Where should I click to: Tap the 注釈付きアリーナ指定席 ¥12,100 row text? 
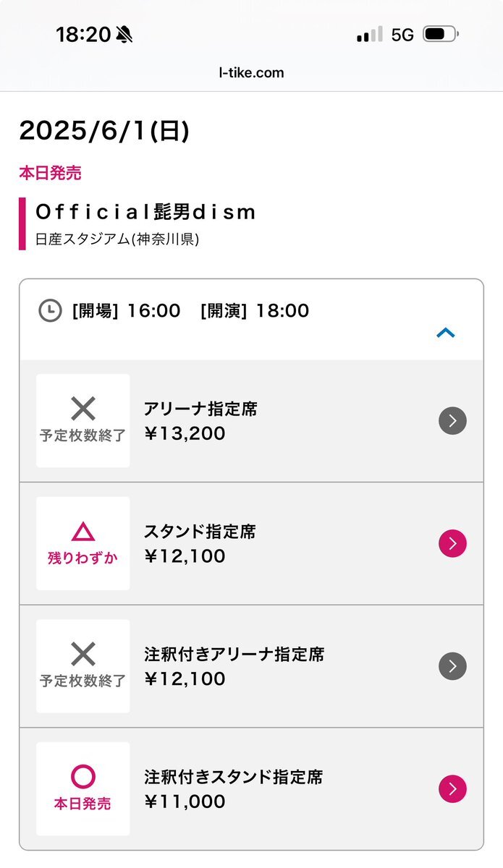(234, 667)
